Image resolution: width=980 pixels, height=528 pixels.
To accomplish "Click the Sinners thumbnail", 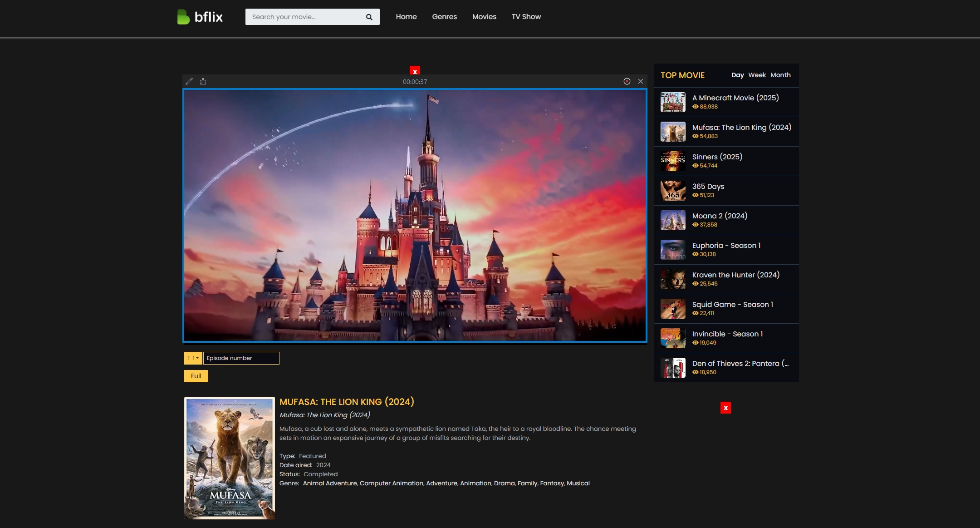I will coord(673,161).
